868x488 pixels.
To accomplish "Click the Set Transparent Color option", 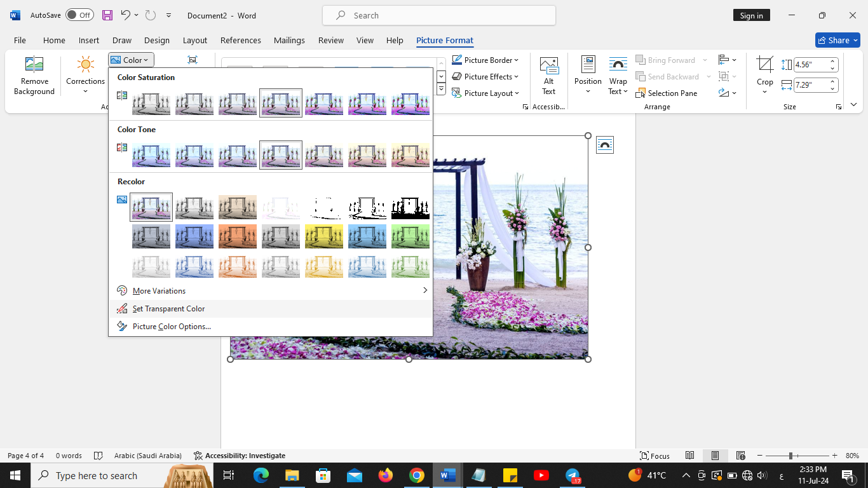I will (271, 309).
